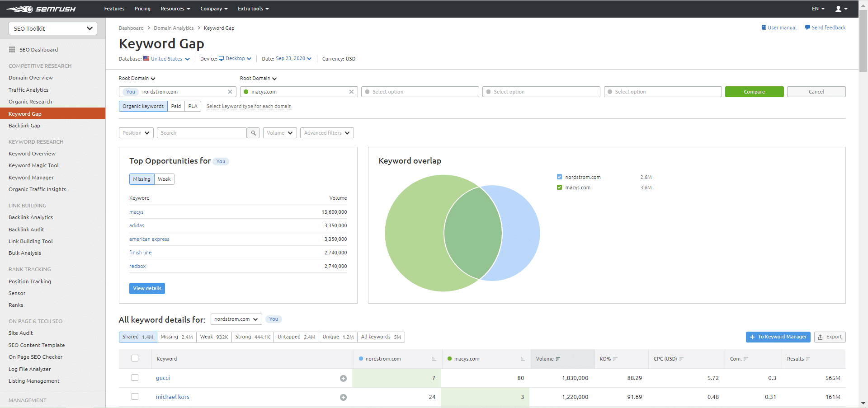
Task: Click the Semrush logo
Action: tap(41, 9)
